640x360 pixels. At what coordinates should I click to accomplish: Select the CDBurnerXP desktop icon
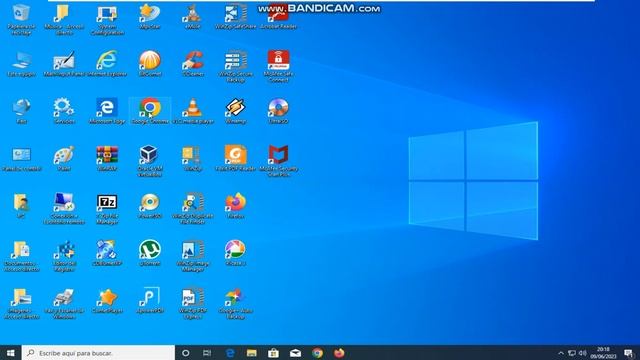click(x=107, y=253)
